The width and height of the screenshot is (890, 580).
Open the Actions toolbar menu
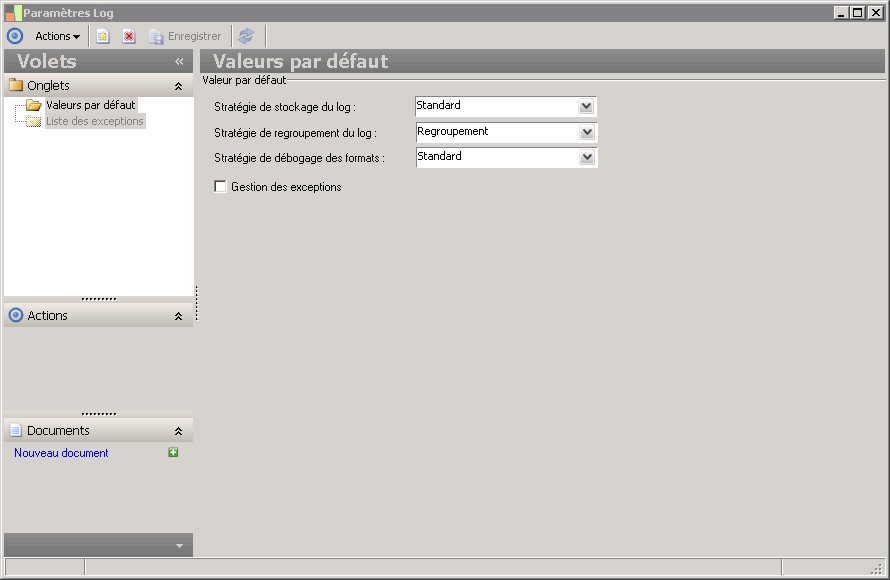click(x=57, y=36)
